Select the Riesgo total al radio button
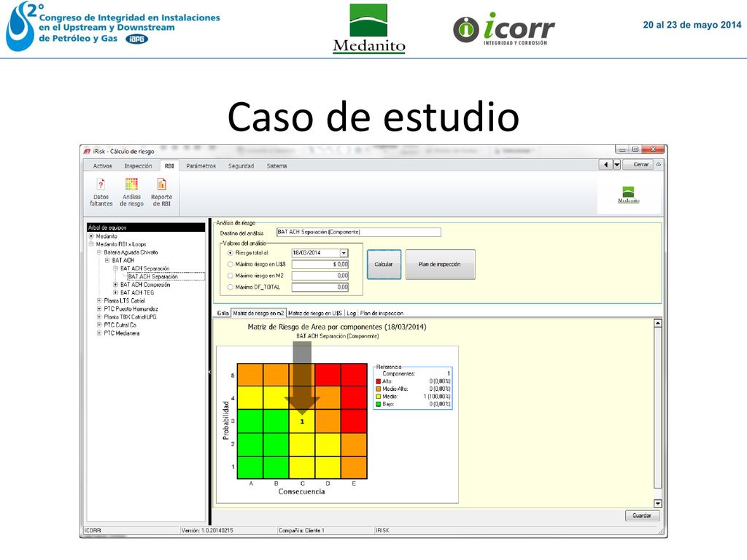Screen dimensions: 747x560 click(231, 253)
